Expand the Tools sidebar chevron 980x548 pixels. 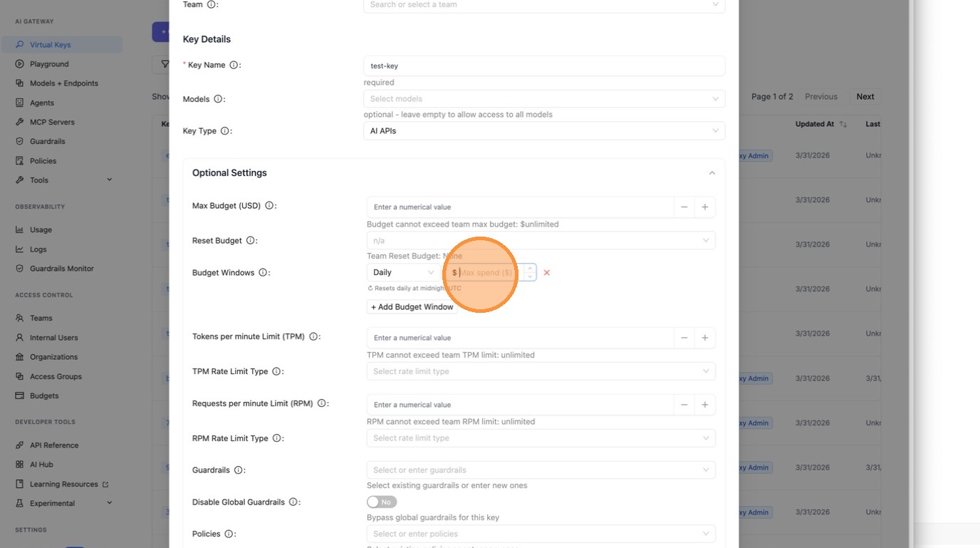click(x=109, y=180)
